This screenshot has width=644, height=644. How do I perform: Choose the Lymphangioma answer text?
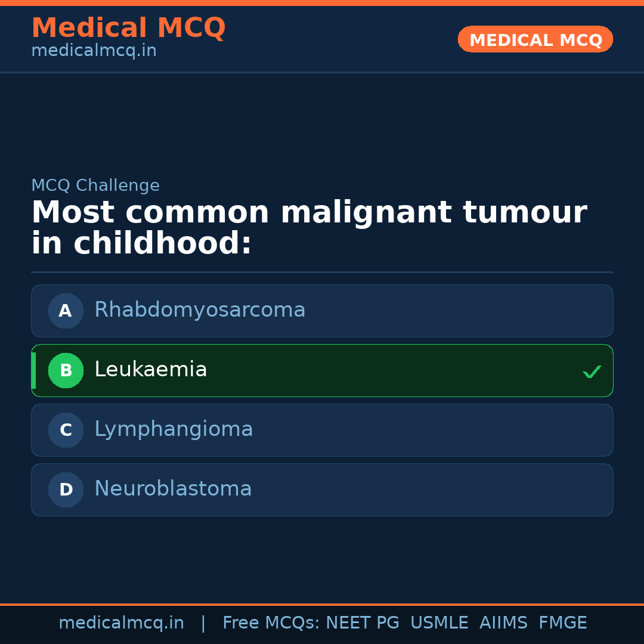[x=174, y=429]
